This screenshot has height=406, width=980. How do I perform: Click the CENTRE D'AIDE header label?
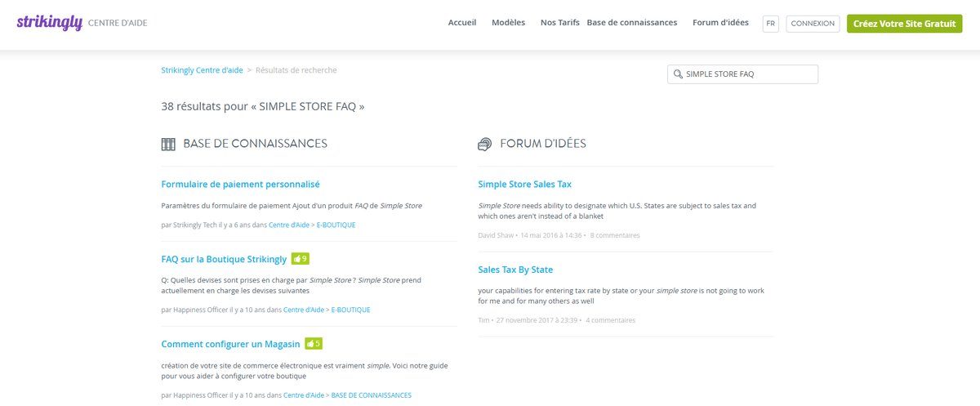point(118,24)
